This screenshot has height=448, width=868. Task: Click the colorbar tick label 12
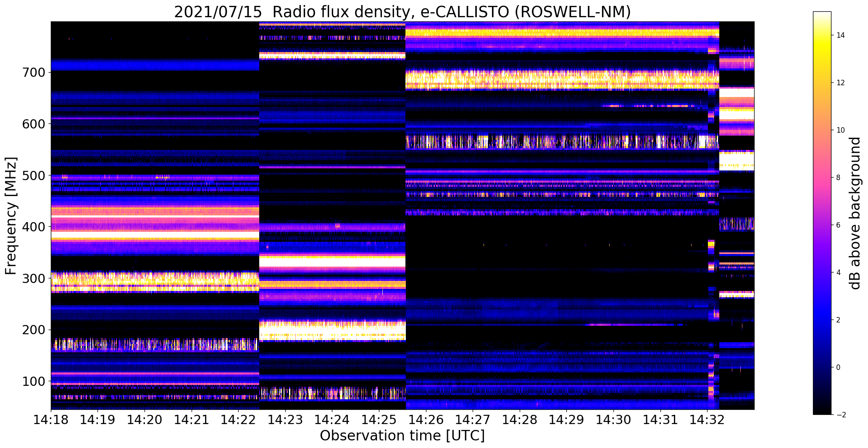click(841, 83)
